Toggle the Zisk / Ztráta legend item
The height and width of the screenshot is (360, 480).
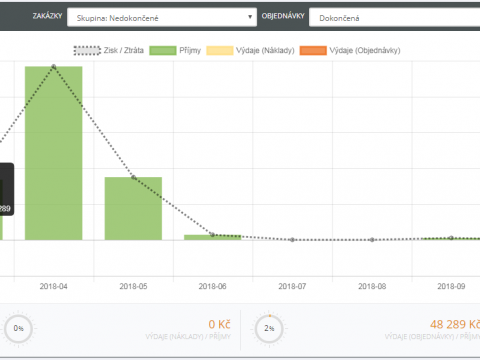(x=109, y=50)
